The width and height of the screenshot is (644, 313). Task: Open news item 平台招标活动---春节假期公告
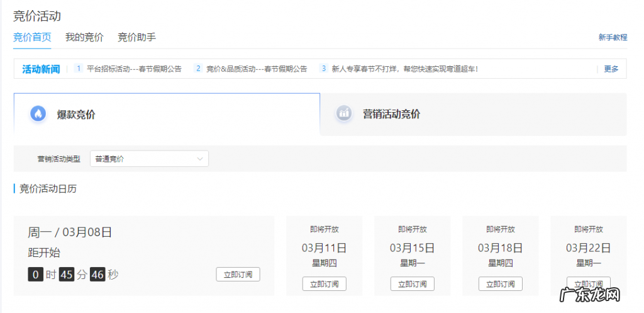(x=134, y=69)
